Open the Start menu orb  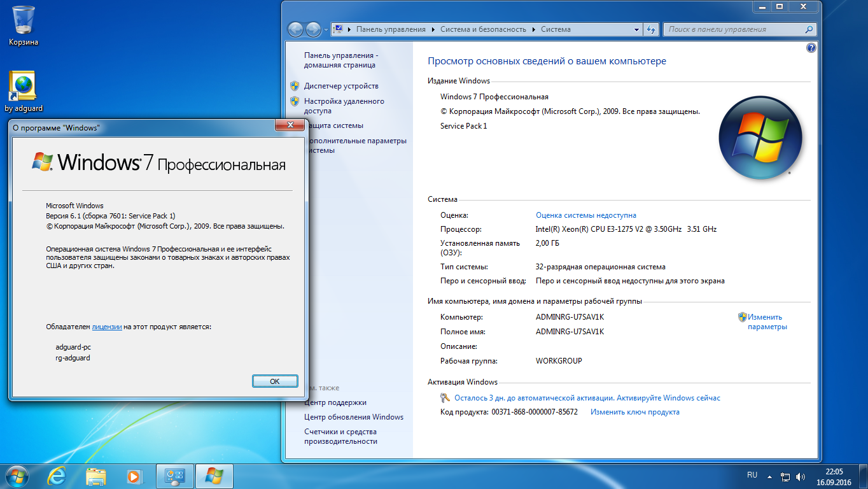pyautogui.click(x=16, y=476)
